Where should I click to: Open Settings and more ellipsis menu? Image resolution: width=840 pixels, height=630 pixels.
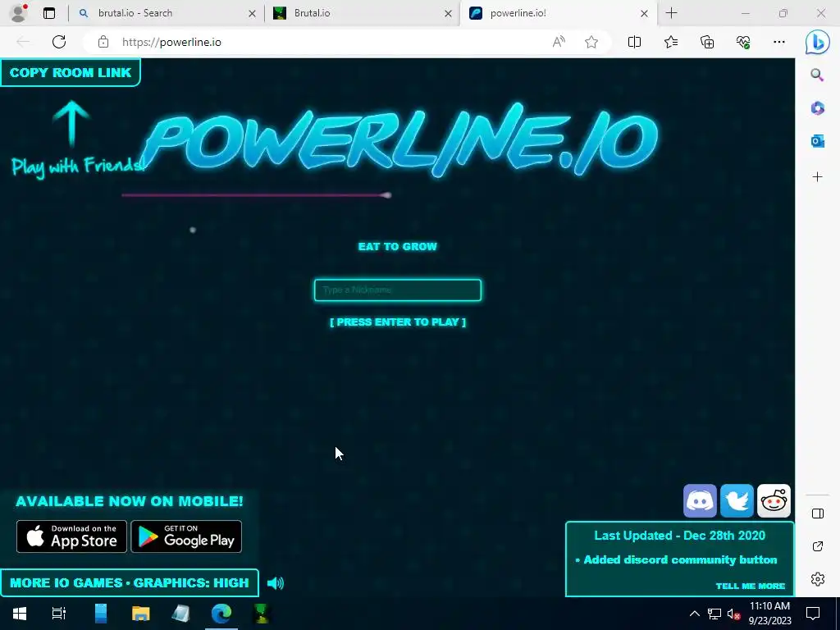pyautogui.click(x=779, y=42)
